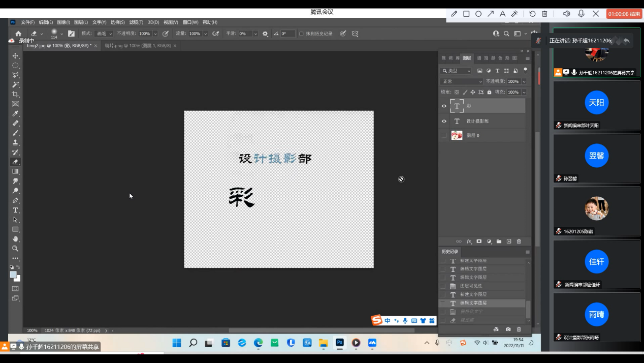Select the Magic Wand tool
The width and height of the screenshot is (644, 363).
[x=15, y=85]
